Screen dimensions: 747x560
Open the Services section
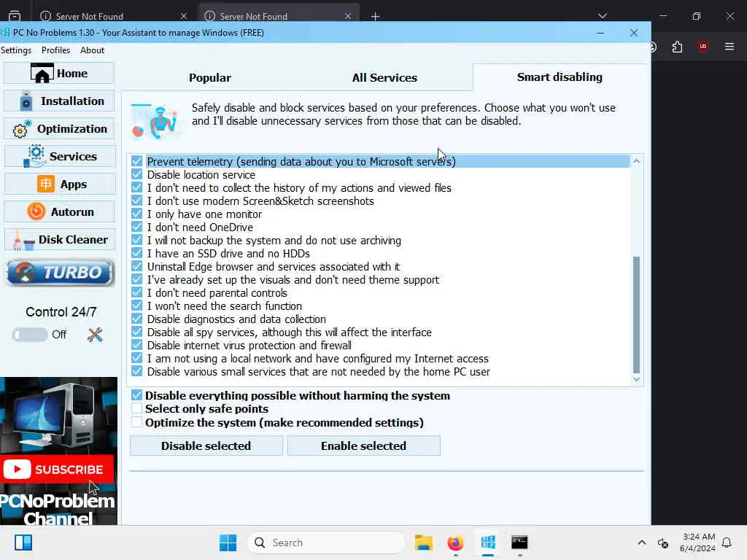pyautogui.click(x=59, y=156)
